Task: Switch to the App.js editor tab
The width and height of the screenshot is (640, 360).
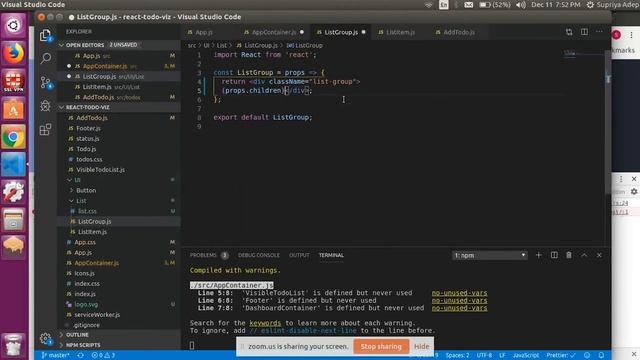Action: 204,32
